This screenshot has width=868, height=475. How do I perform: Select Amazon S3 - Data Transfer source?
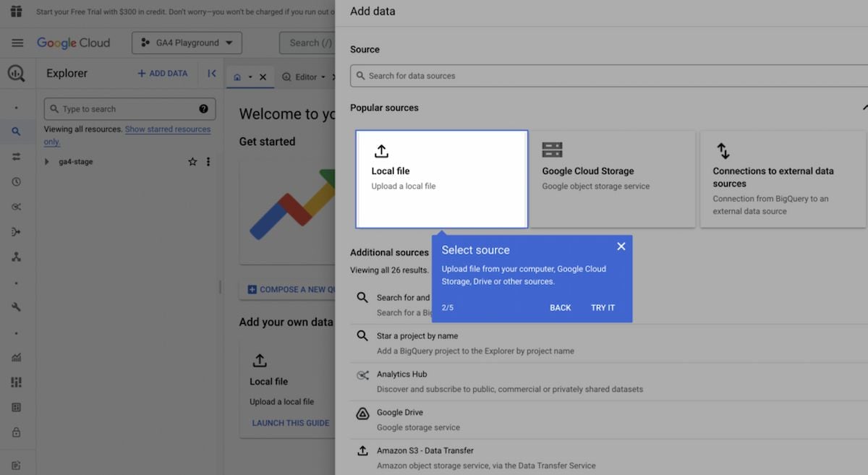[609, 458]
